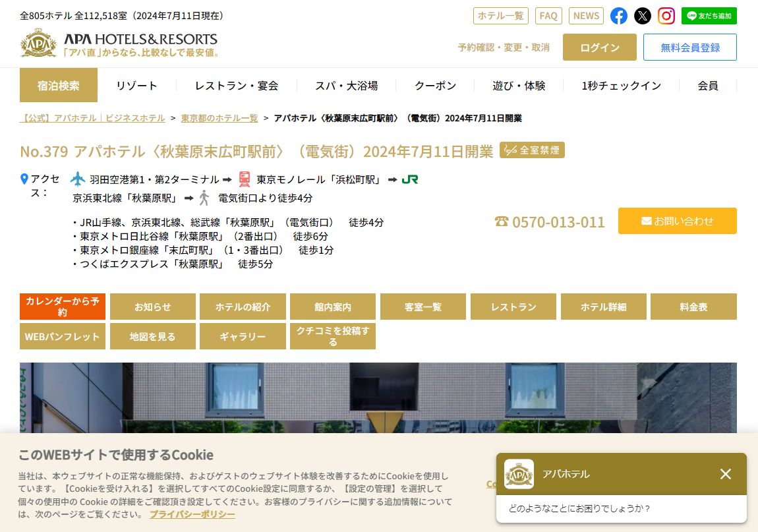Open the プライバシーポリシー link
This screenshot has height=532, width=758.
(x=192, y=515)
